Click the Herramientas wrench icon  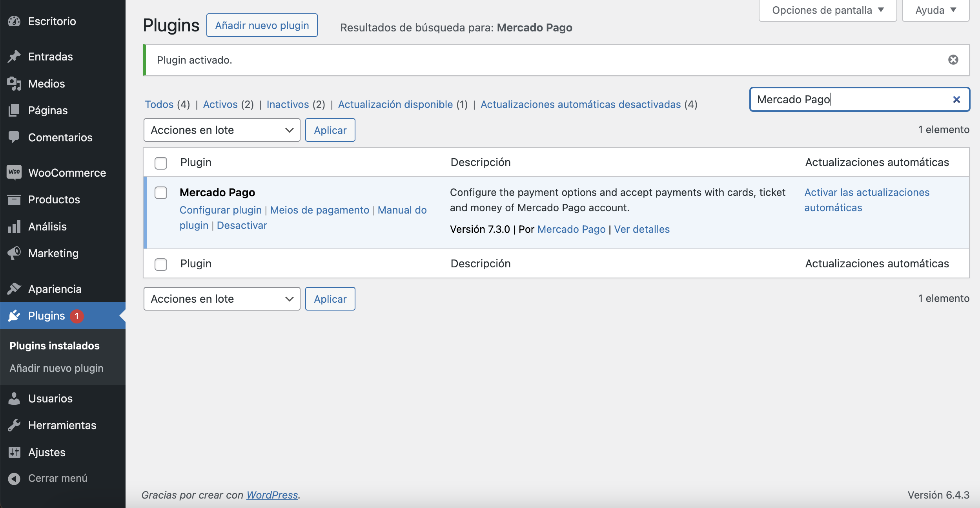click(x=14, y=425)
